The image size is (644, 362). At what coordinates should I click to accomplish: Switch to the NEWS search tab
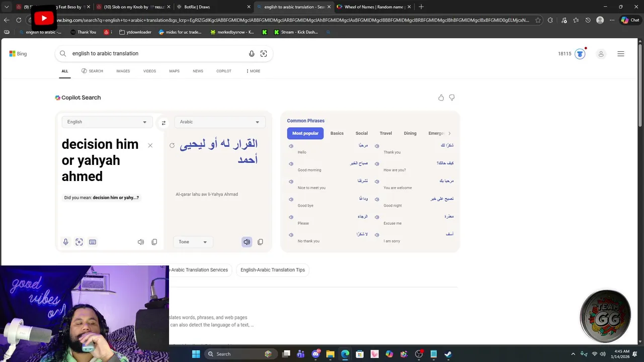click(x=198, y=71)
